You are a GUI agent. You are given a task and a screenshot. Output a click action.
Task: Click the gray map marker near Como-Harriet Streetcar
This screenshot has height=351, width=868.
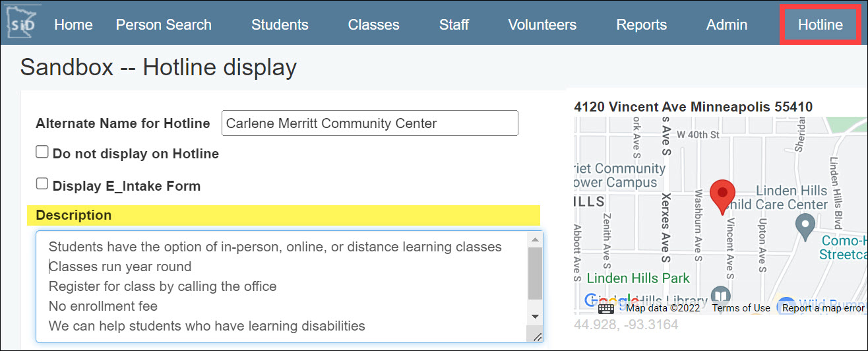pos(805,228)
